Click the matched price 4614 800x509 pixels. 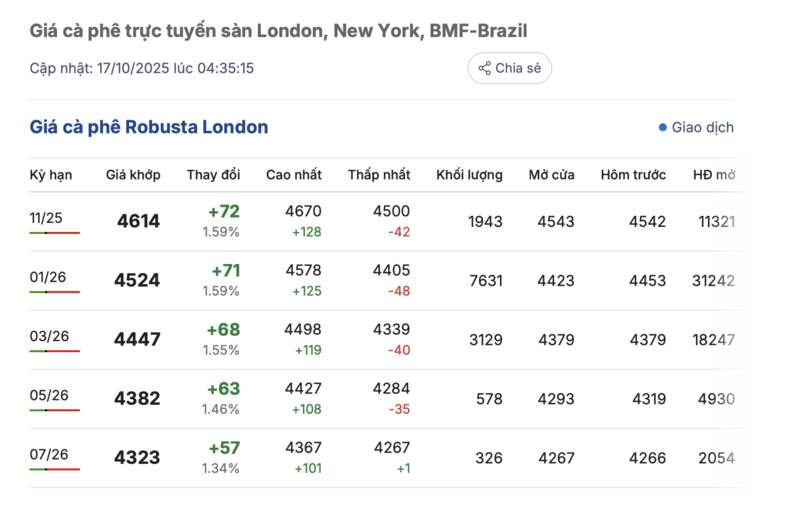click(138, 221)
